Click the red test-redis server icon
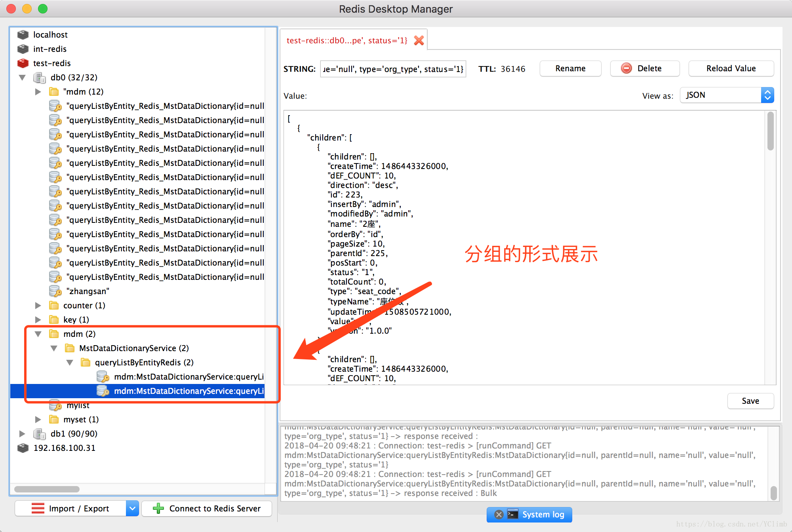This screenshot has width=792, height=532. click(x=23, y=63)
